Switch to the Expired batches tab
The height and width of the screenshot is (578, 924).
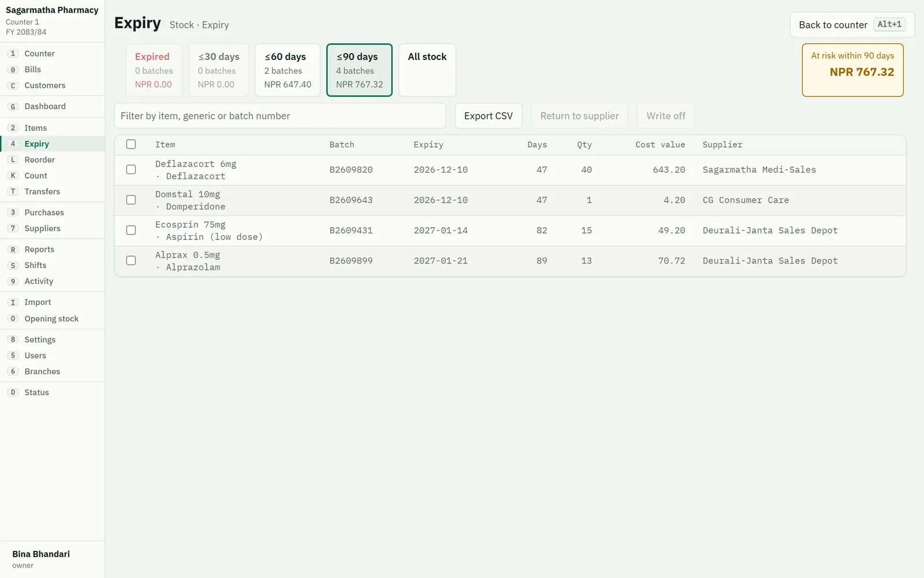[154, 70]
